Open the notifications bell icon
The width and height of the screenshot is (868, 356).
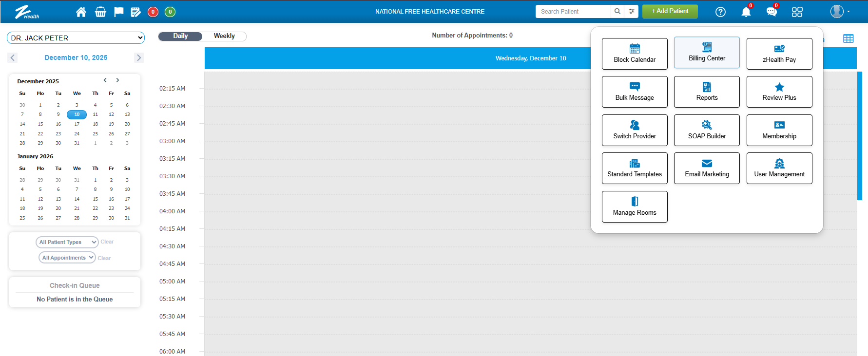tap(746, 12)
